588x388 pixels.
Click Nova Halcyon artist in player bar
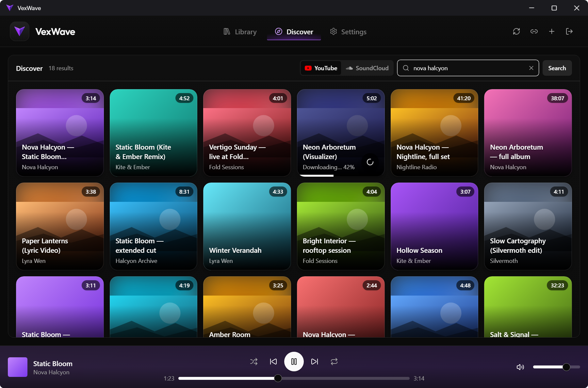coord(51,372)
